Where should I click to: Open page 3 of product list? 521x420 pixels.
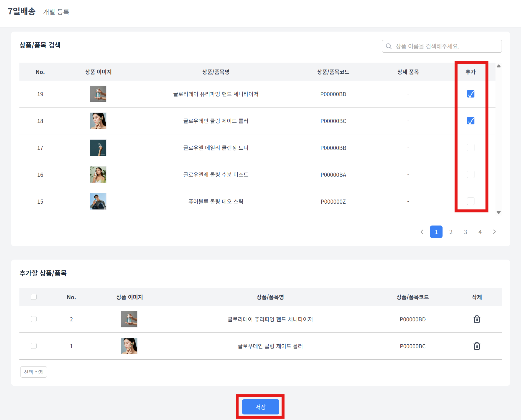click(465, 232)
